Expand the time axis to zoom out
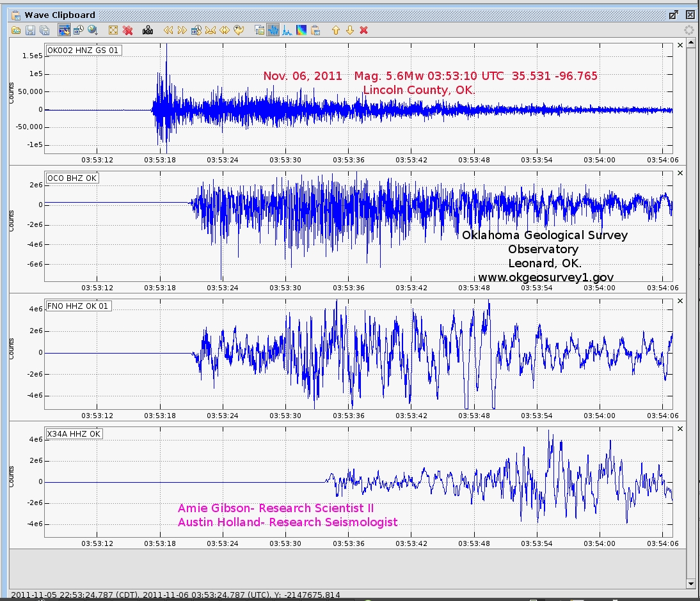The height and width of the screenshot is (601, 700). pos(225,30)
